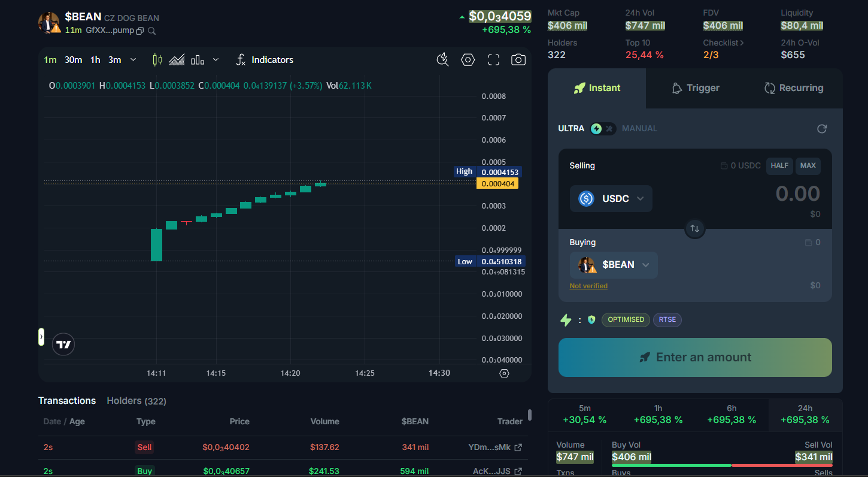Click the transactions list scrollbar
The height and width of the screenshot is (477, 868).
pos(530,415)
